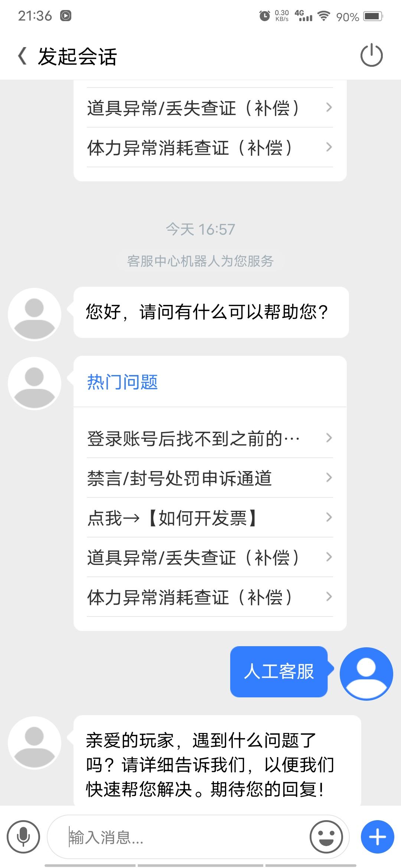Select 体力异常消耗查证 in top card
The width and height of the screenshot is (401, 868).
click(x=210, y=147)
